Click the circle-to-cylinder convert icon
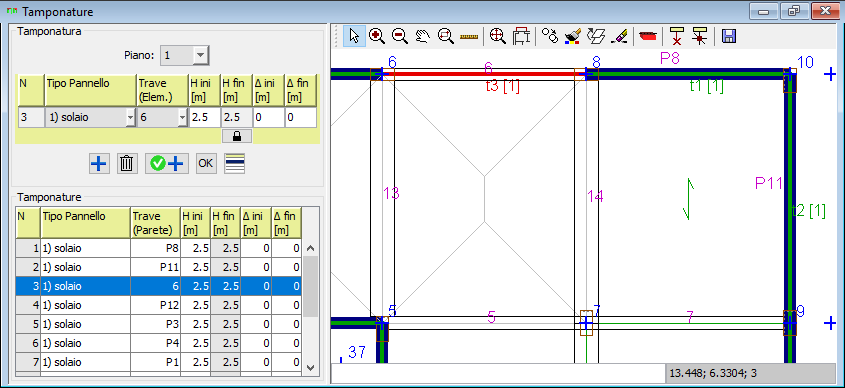 (550, 36)
